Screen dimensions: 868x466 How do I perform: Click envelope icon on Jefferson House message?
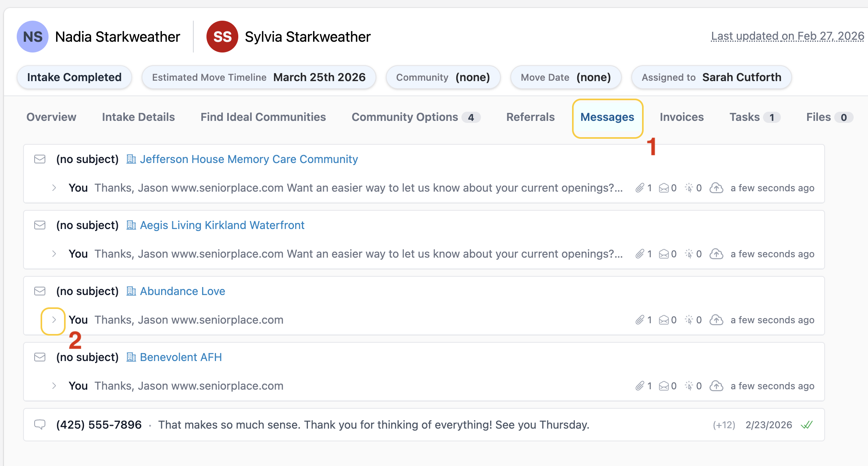point(40,159)
